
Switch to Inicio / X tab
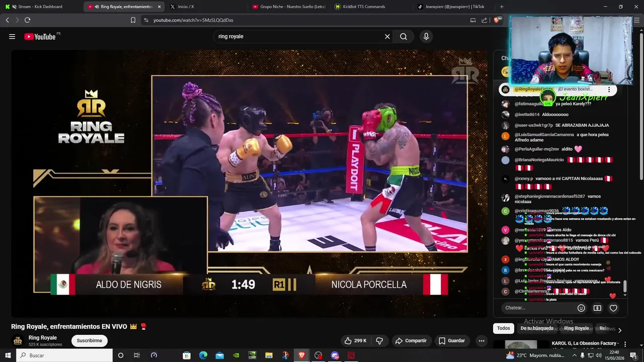[x=205, y=7]
